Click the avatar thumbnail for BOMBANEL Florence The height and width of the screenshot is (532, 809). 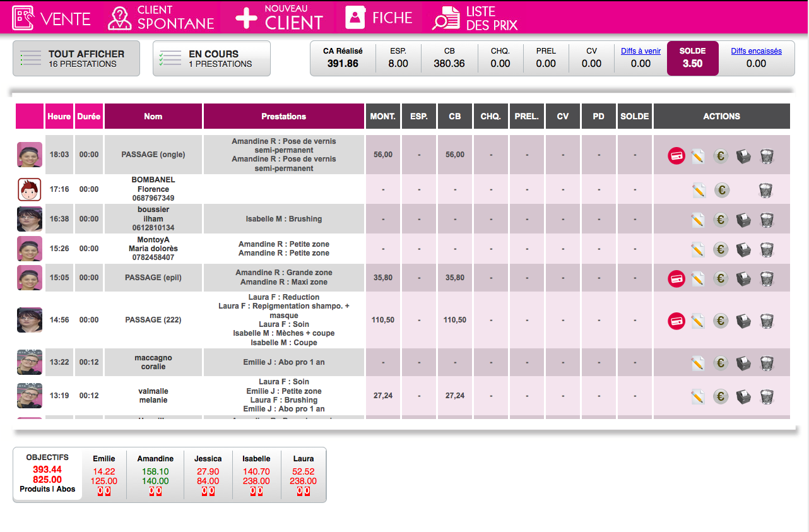click(x=29, y=189)
